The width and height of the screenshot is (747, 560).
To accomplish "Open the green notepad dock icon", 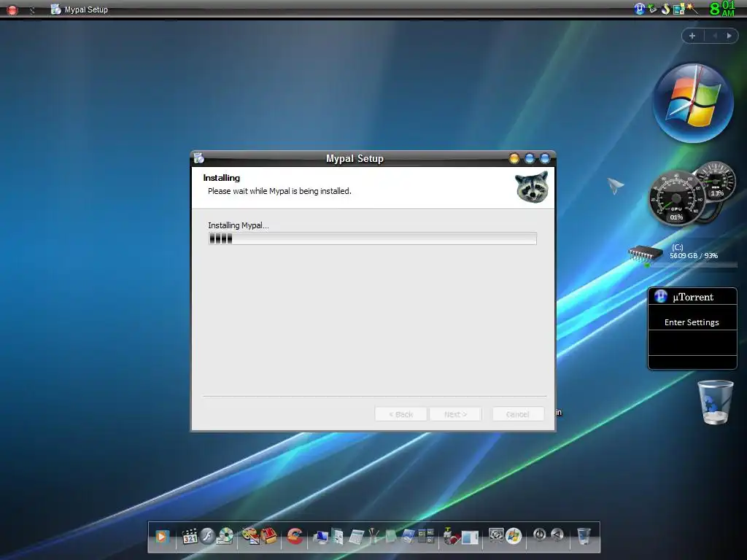I will coord(391,537).
